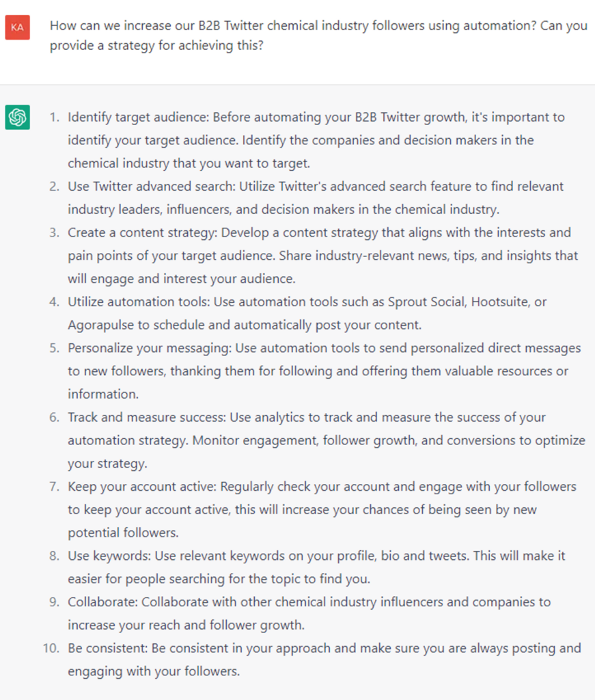
Task: Click the 'Create a content strategy' heading
Action: point(140,232)
